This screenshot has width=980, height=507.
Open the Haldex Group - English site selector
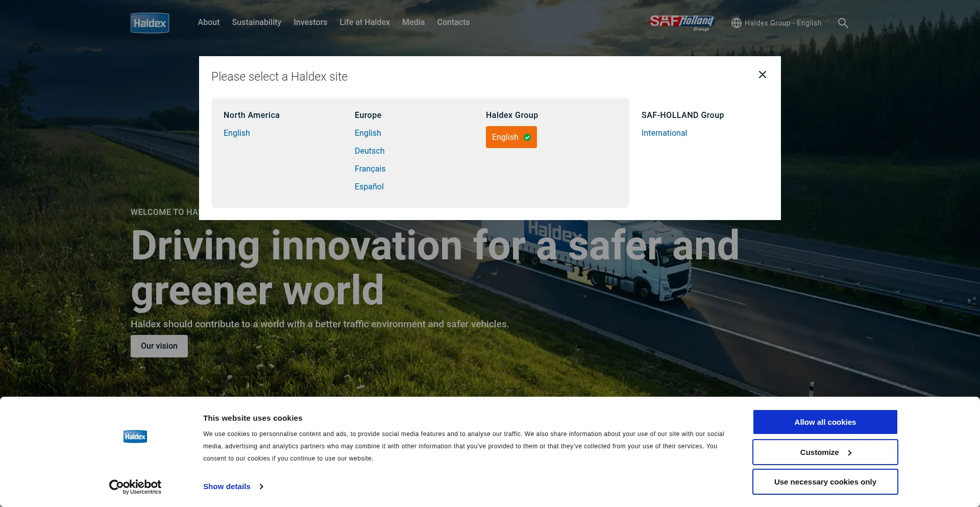point(782,23)
